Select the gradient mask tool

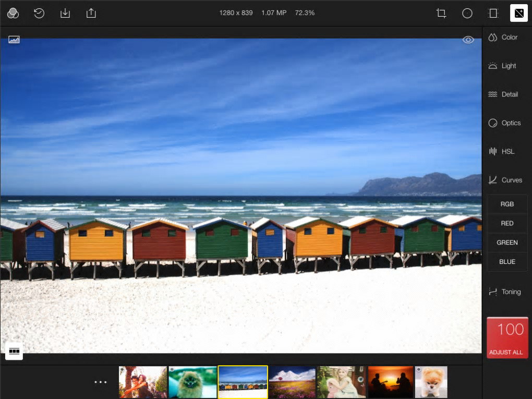click(493, 13)
